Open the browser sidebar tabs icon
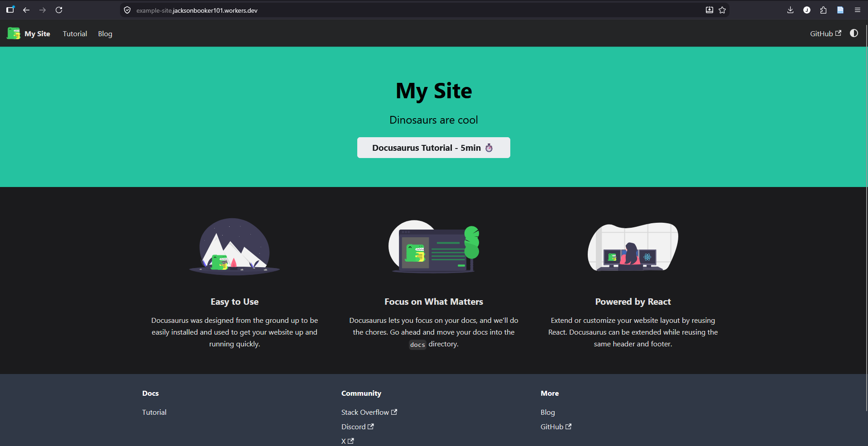Viewport: 868px width, 446px height. [x=10, y=10]
